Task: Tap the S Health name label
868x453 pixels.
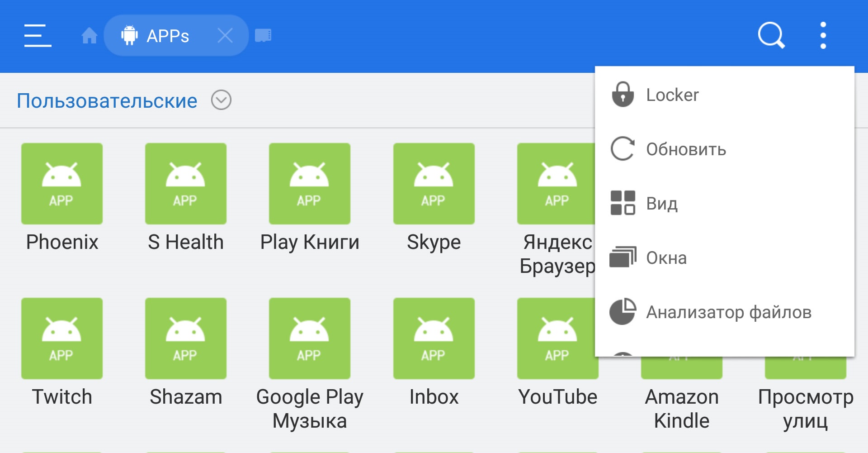Action: (186, 242)
